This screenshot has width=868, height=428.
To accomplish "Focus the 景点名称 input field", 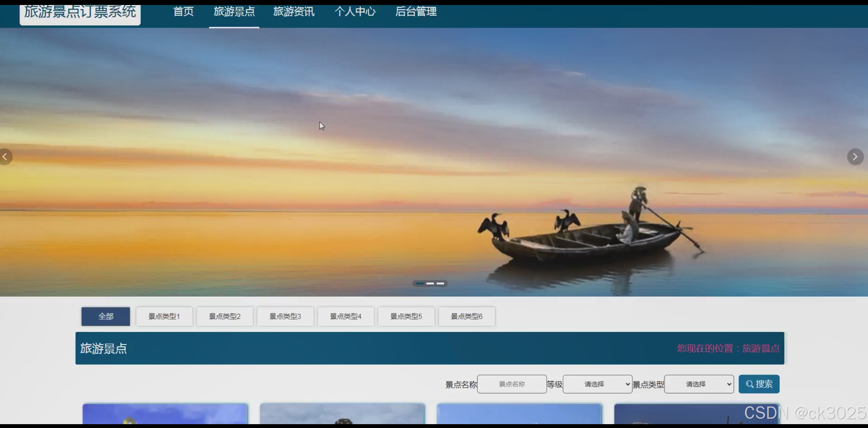I will pyautogui.click(x=511, y=384).
